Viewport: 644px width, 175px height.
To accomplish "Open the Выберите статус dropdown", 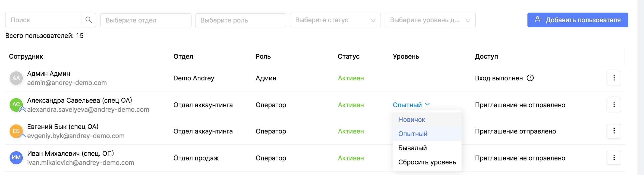I will tap(335, 20).
